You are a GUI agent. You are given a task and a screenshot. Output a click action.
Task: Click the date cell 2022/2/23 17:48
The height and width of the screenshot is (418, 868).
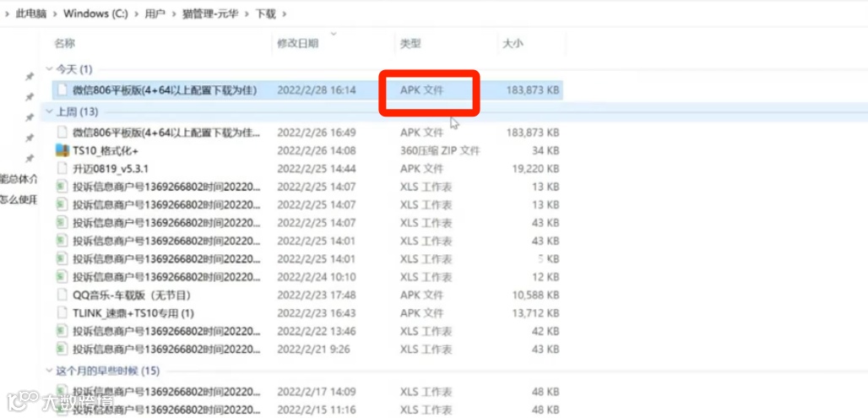point(316,295)
